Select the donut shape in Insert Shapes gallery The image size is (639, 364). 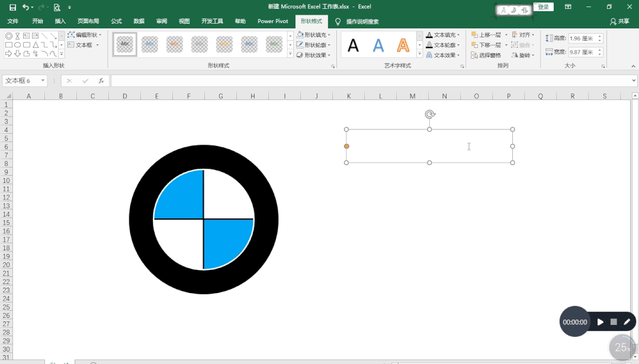[x=9, y=36]
